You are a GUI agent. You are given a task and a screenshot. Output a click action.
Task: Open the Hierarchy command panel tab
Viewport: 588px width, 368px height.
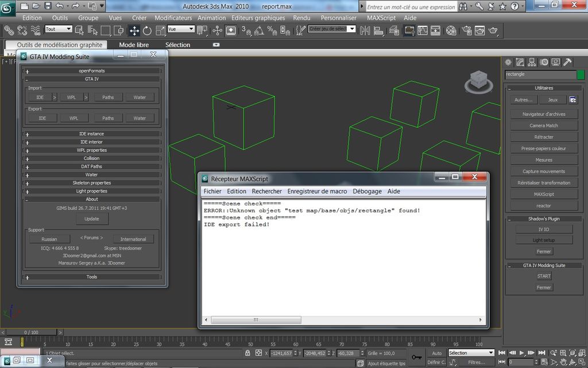coord(532,62)
